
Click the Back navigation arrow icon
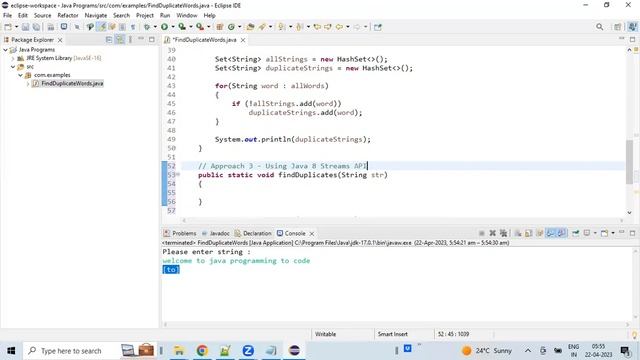tap(339, 27)
